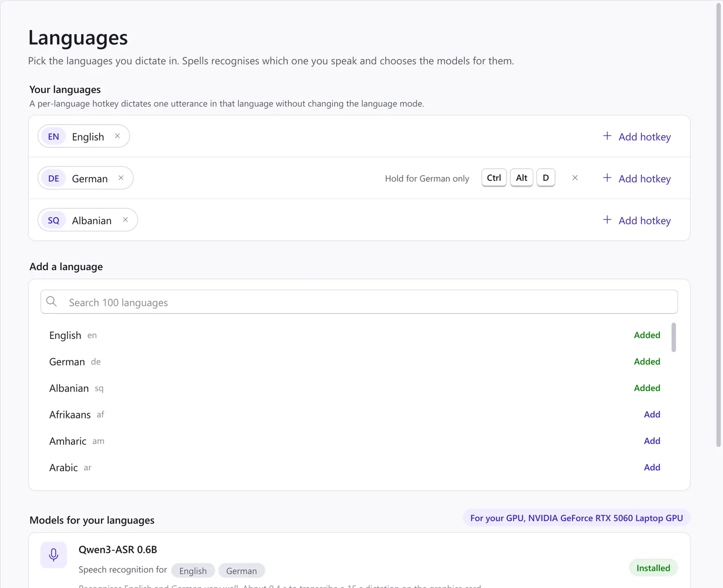Click the SQ badge on Albanian chip
This screenshot has height=588, width=723.
click(x=54, y=220)
